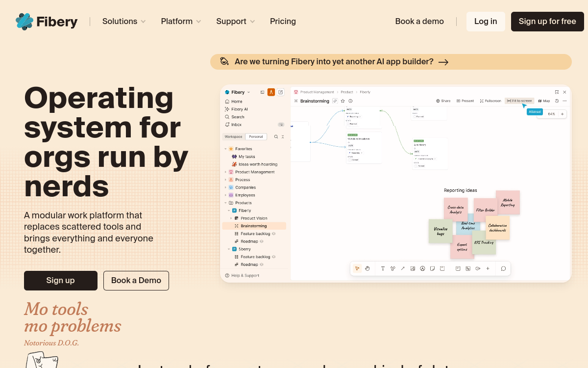
Task: Collapse the Favorites section in sidebar
Action: click(226, 149)
